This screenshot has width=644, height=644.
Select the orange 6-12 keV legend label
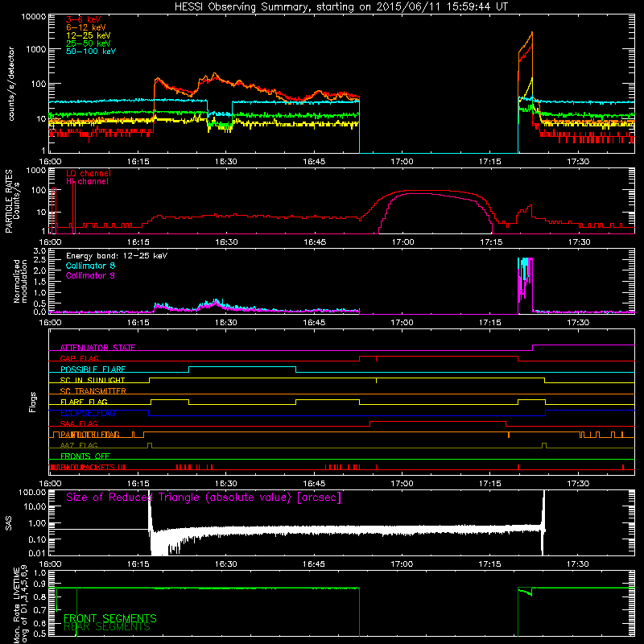pyautogui.click(x=86, y=27)
